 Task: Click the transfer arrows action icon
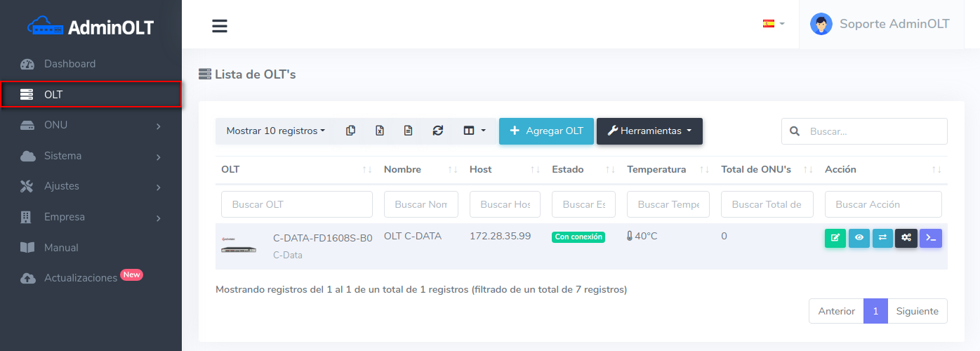click(882, 238)
